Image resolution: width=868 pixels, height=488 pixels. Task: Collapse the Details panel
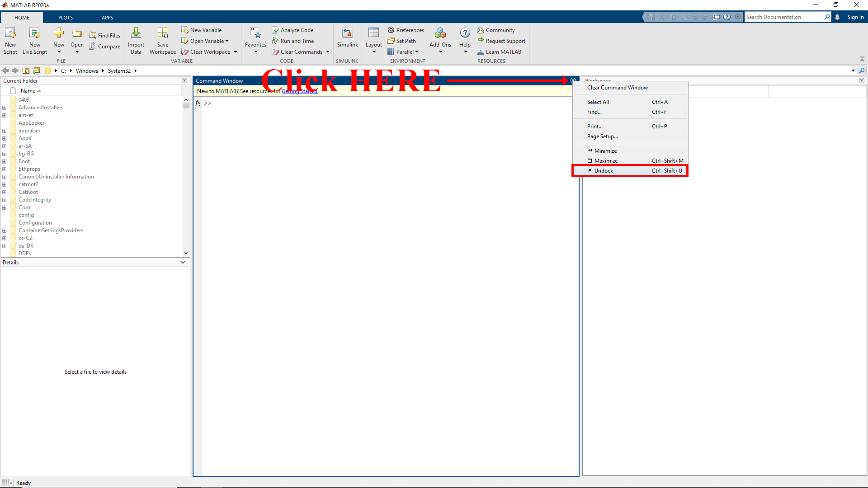pos(183,263)
